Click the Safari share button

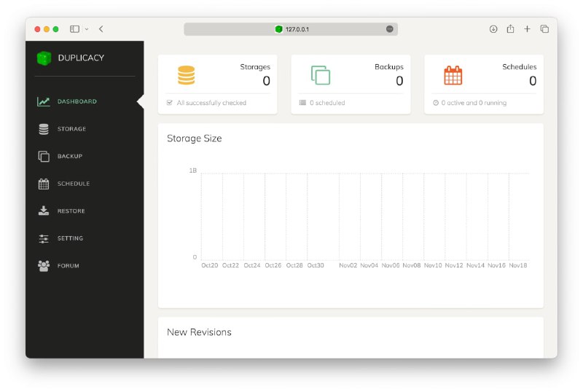[510, 29]
